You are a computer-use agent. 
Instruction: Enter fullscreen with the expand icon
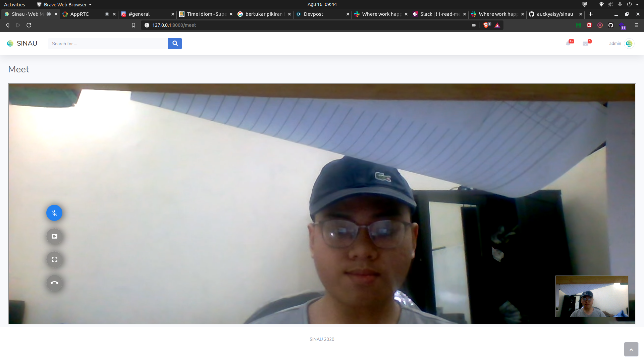point(54,259)
